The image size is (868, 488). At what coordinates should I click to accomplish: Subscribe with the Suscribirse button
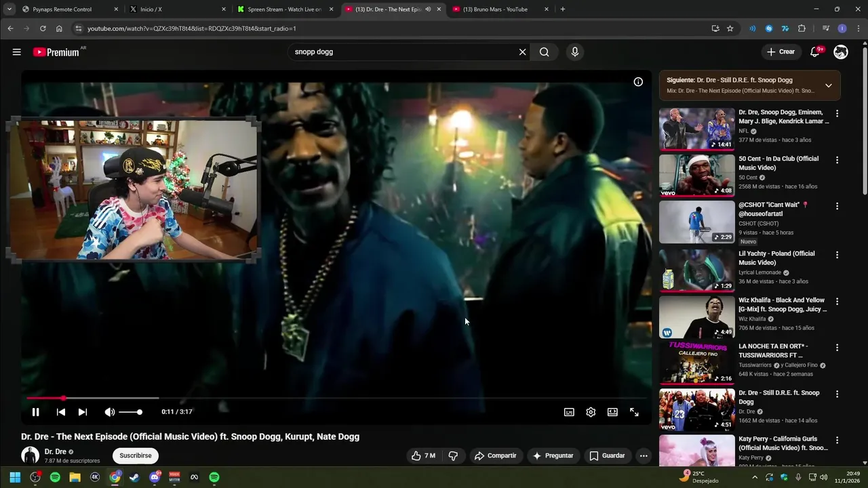[136, 455]
